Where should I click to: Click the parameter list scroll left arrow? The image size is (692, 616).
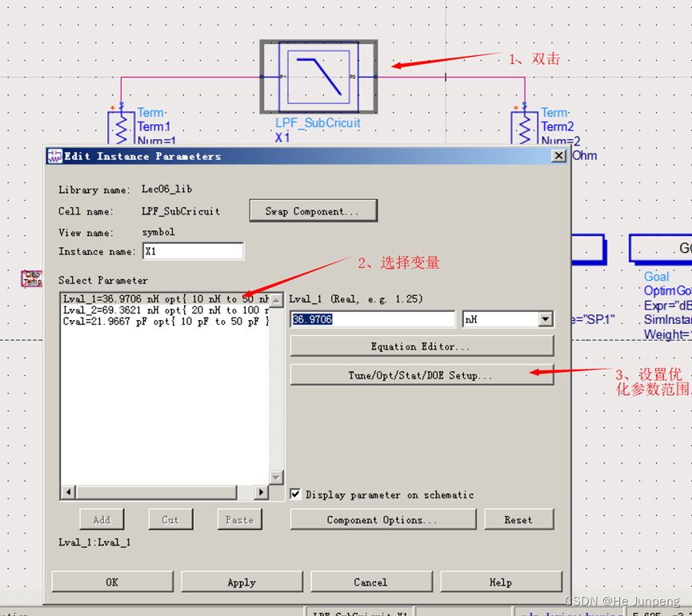point(69,491)
